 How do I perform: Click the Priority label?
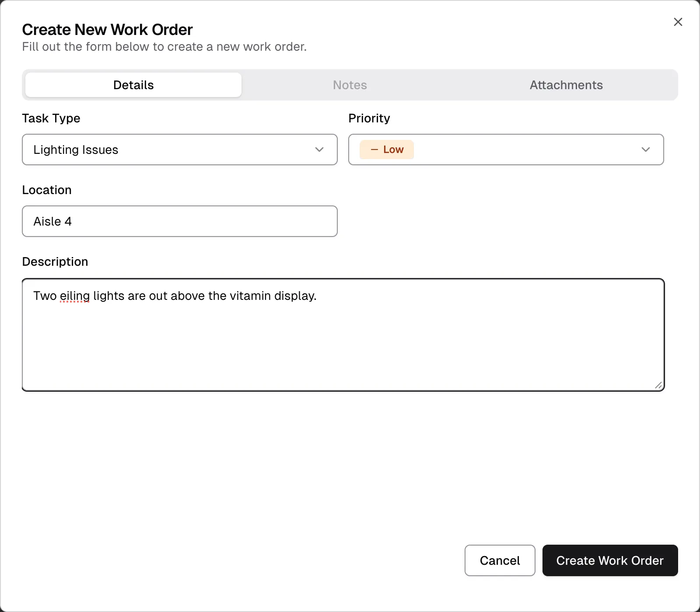(x=369, y=118)
